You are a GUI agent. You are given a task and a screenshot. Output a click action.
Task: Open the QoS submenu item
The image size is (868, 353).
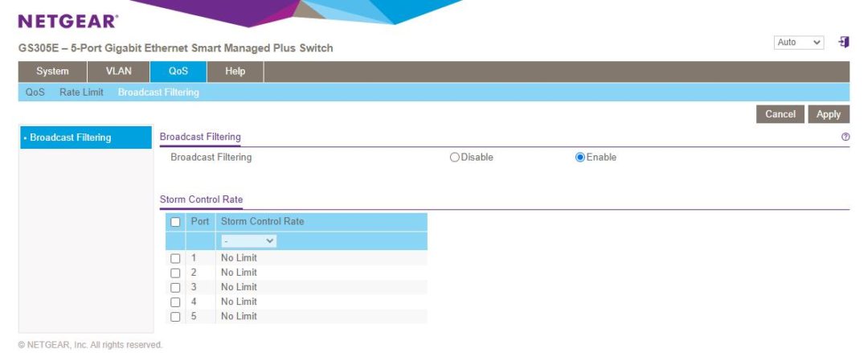pos(35,92)
